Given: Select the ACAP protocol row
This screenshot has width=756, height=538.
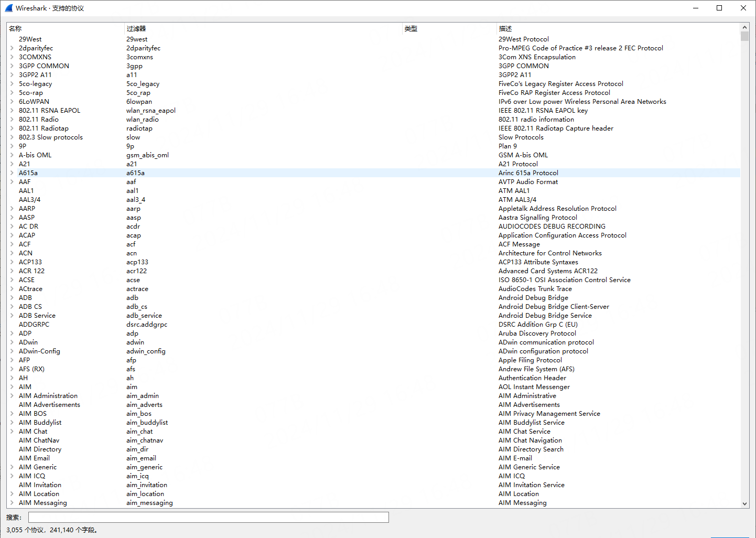Looking at the screenshot, I should pos(373,235).
